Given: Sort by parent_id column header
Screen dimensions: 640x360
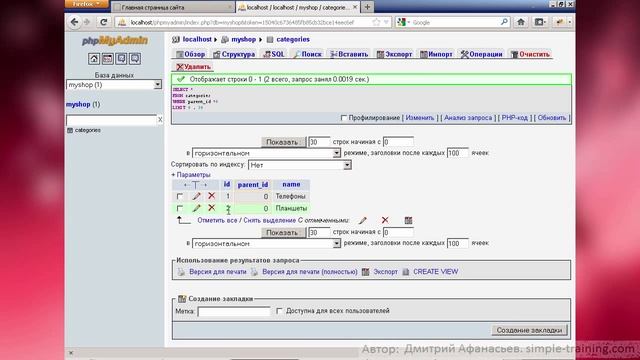Looking at the screenshot, I should tap(253, 185).
